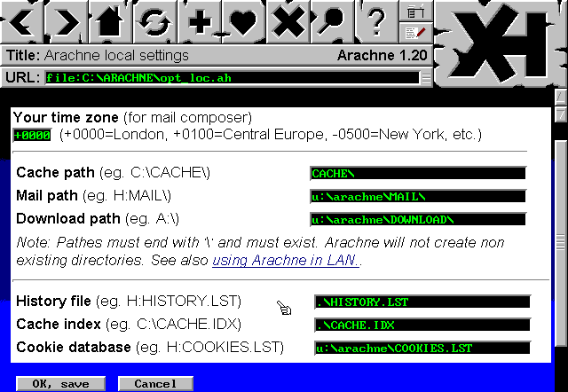The image size is (568, 392).
Task: Follow the 'using Arachne in LAN' link
Action: pos(286,260)
